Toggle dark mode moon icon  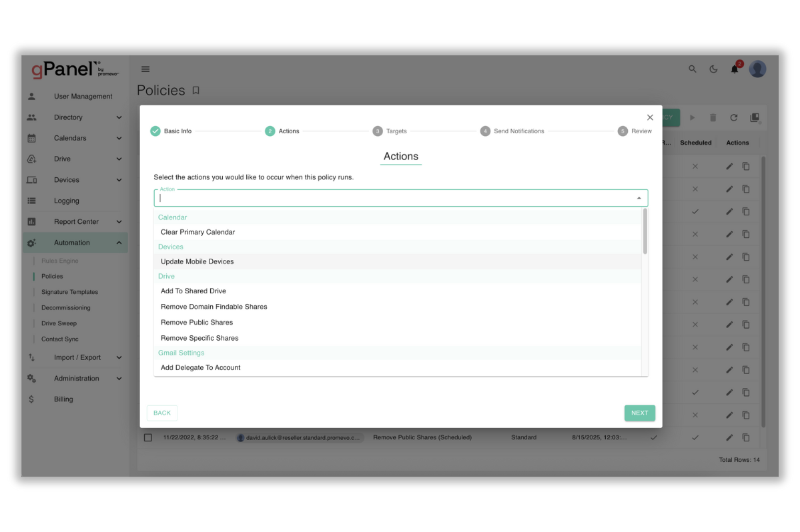click(713, 69)
